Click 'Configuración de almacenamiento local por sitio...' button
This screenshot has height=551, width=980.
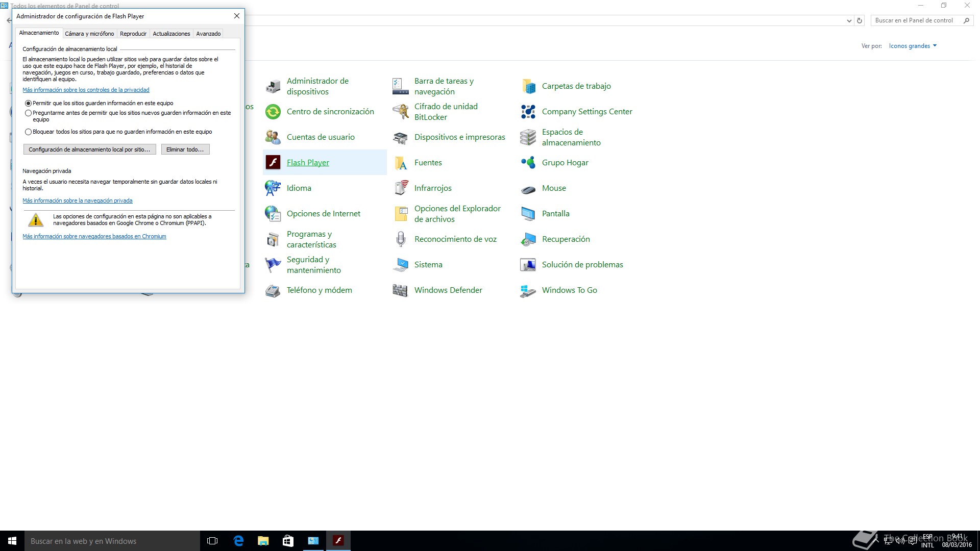click(x=89, y=149)
